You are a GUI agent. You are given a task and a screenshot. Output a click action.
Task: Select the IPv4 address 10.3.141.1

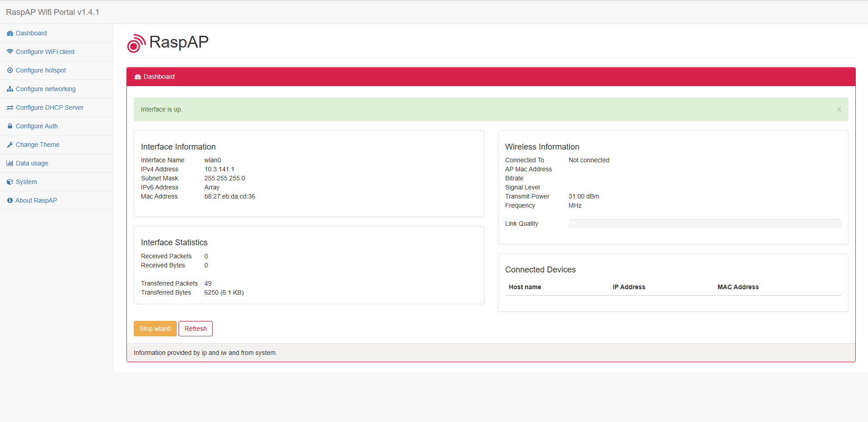click(219, 169)
